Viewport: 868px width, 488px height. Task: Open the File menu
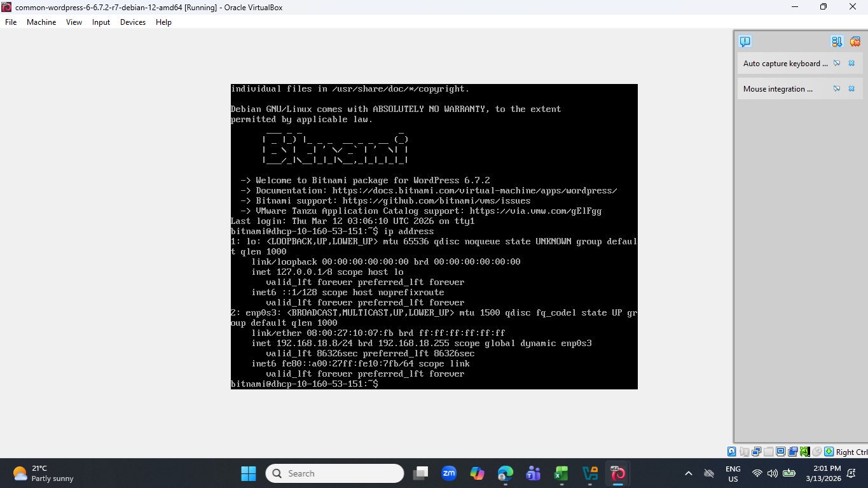[x=10, y=22]
